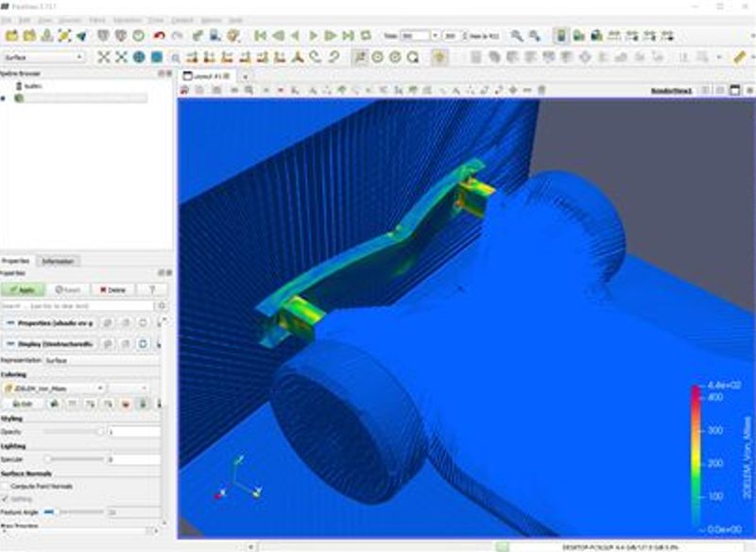Toggle advanced properties gear icon
756x552 pixels.
point(162,305)
